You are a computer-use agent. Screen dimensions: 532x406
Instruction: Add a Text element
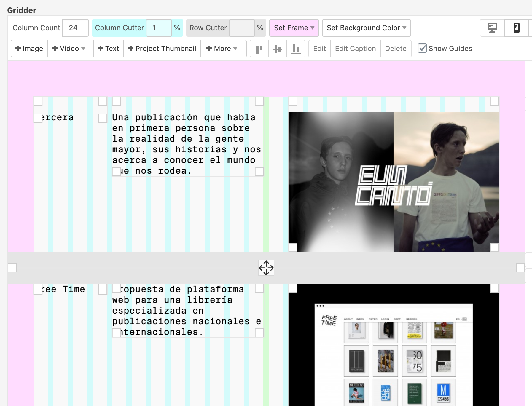point(108,49)
